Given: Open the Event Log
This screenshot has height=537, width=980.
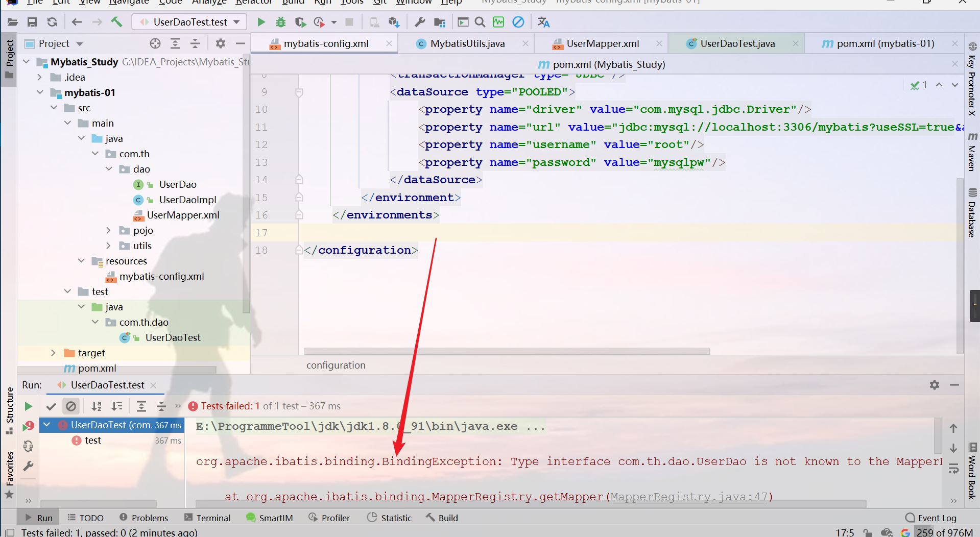Looking at the screenshot, I should [x=930, y=518].
